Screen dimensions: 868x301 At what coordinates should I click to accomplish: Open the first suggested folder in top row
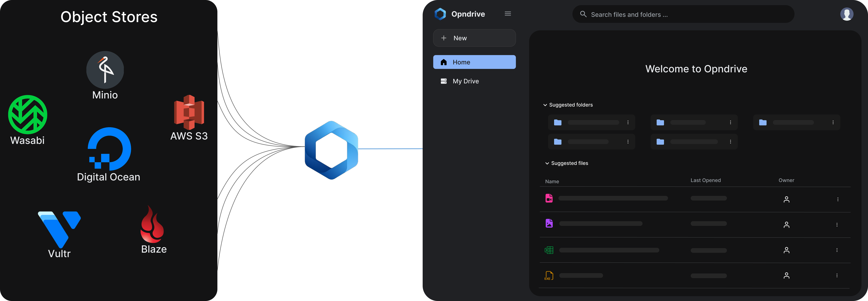click(591, 122)
